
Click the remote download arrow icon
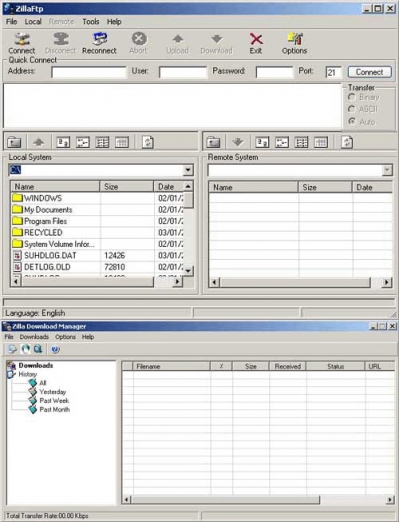(238, 143)
